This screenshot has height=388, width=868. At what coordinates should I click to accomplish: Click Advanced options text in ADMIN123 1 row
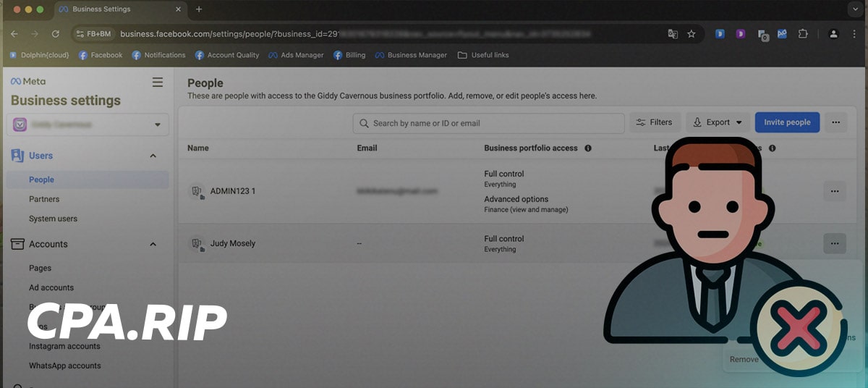(516, 199)
